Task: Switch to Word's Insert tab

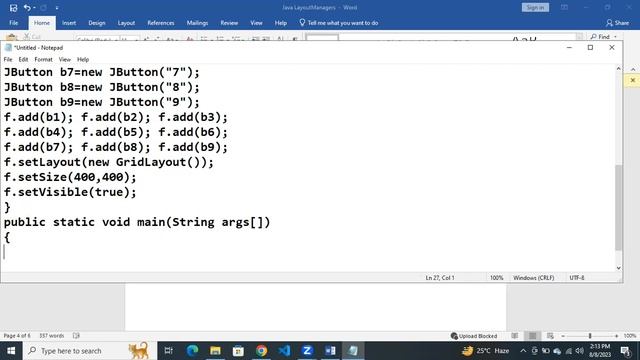Action: point(69,23)
